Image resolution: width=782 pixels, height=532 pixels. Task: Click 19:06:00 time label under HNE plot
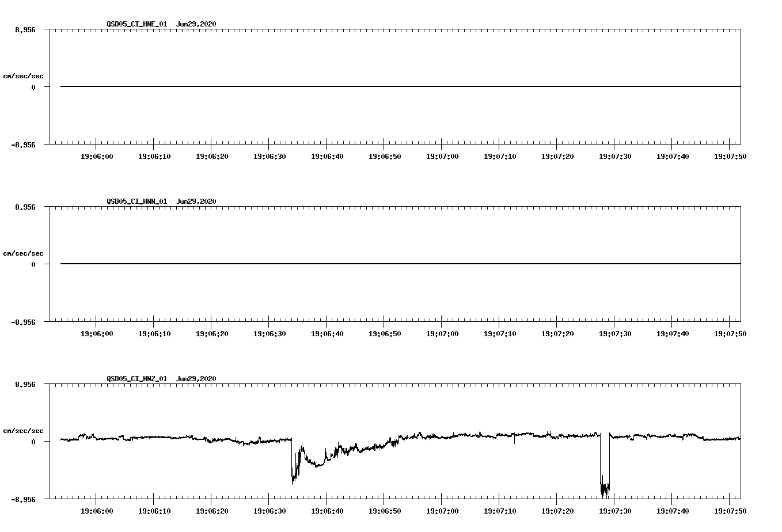[x=97, y=157]
